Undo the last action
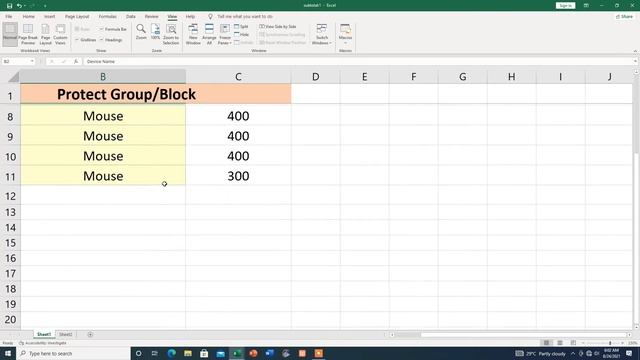Image resolution: width=640 pixels, height=360 pixels. [x=19, y=6]
